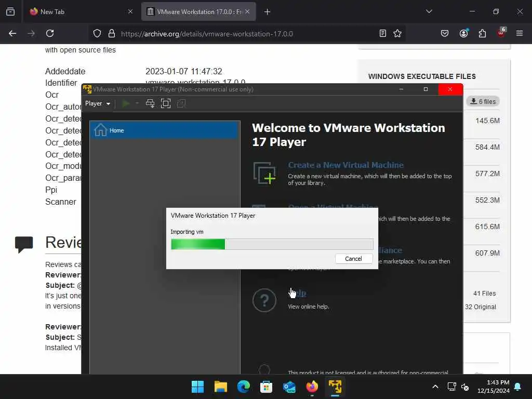
Task: Open the 32 Original link
Action: coord(481,307)
